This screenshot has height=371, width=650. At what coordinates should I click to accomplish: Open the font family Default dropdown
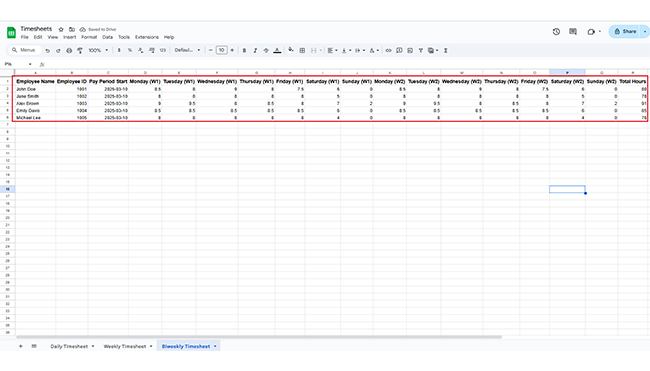187,51
